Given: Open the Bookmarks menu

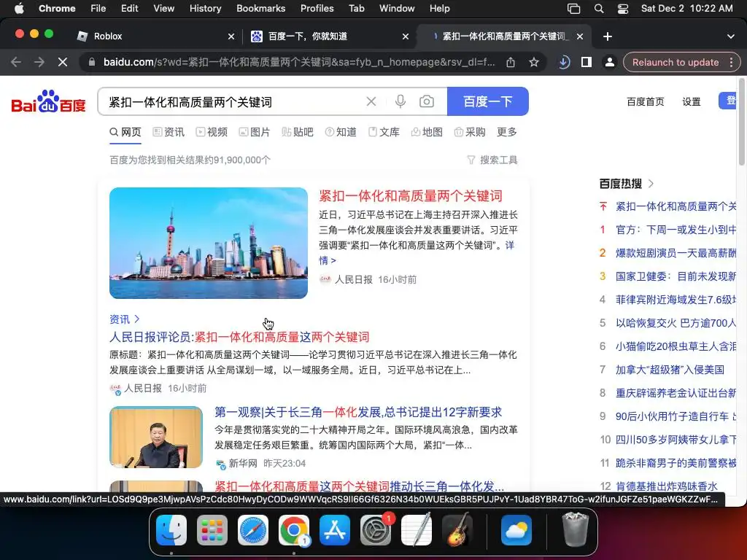Looking at the screenshot, I should coord(260,9).
